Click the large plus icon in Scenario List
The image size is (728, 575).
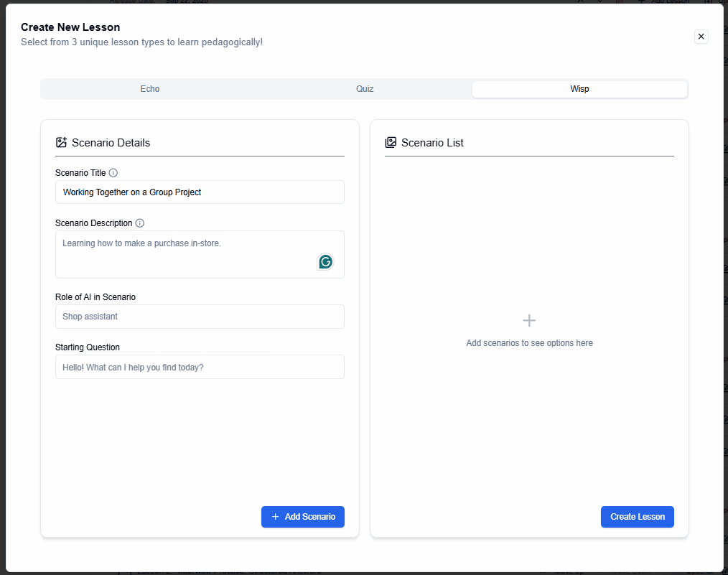click(x=529, y=320)
